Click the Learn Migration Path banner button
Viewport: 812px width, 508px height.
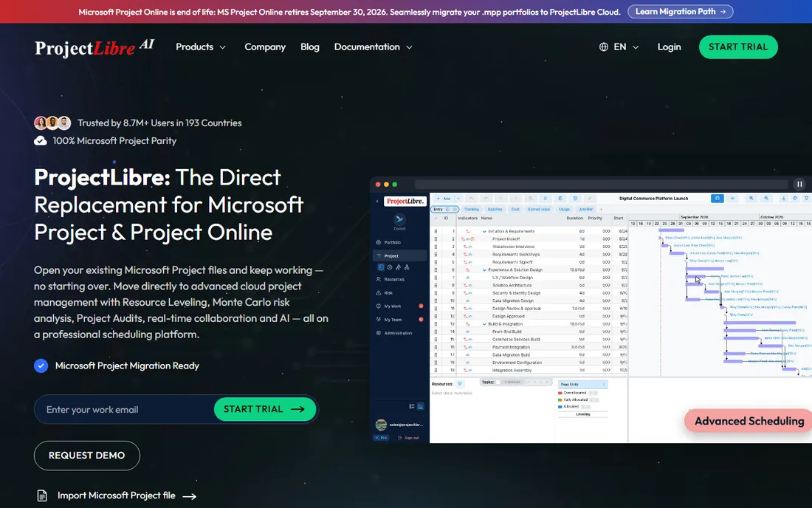point(681,11)
